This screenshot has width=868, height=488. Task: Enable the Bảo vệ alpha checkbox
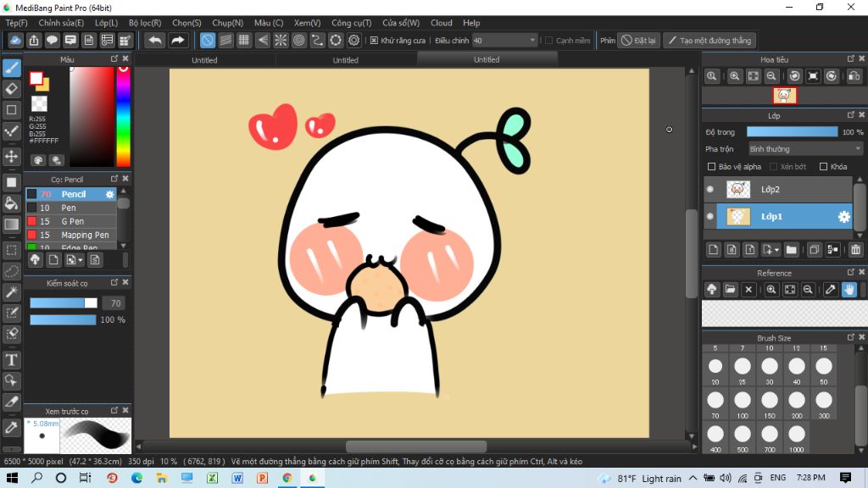pos(712,167)
